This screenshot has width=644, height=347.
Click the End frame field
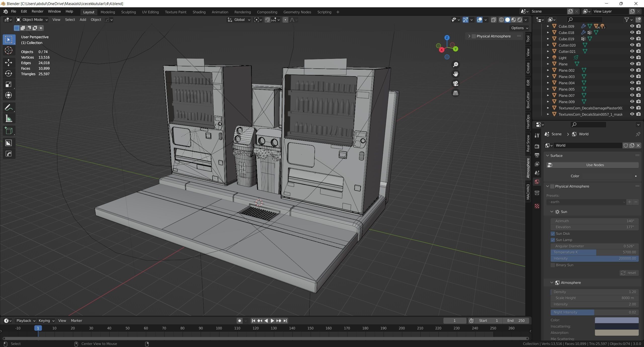516,321
